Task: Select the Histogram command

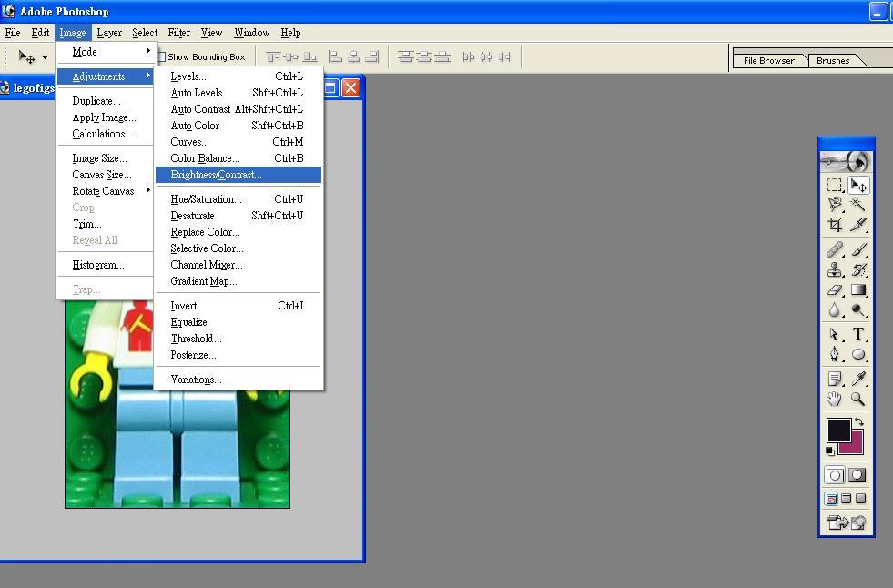Action: [x=106, y=265]
